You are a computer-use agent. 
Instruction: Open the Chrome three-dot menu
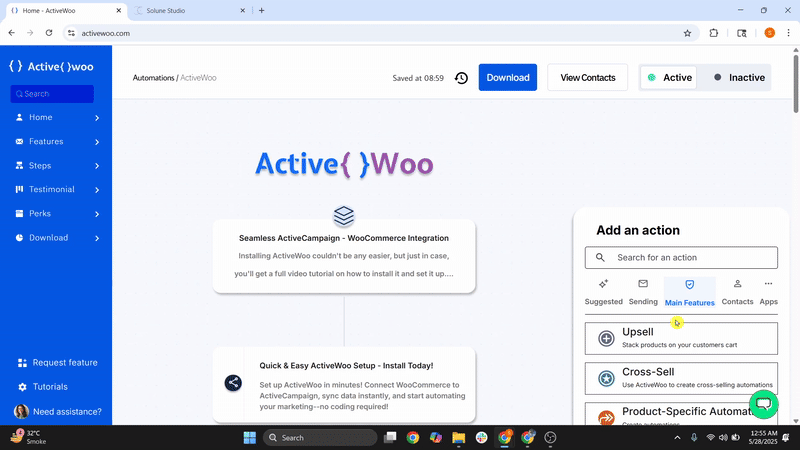pos(788,33)
